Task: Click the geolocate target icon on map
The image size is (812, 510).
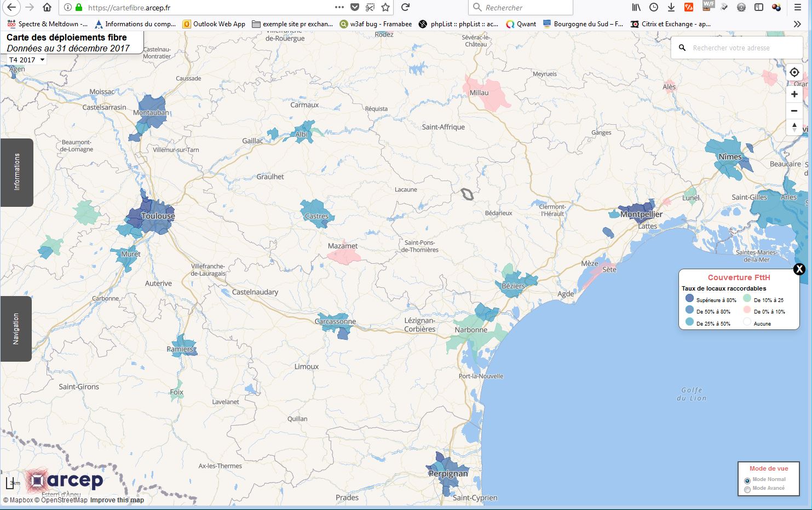Action: click(x=794, y=72)
